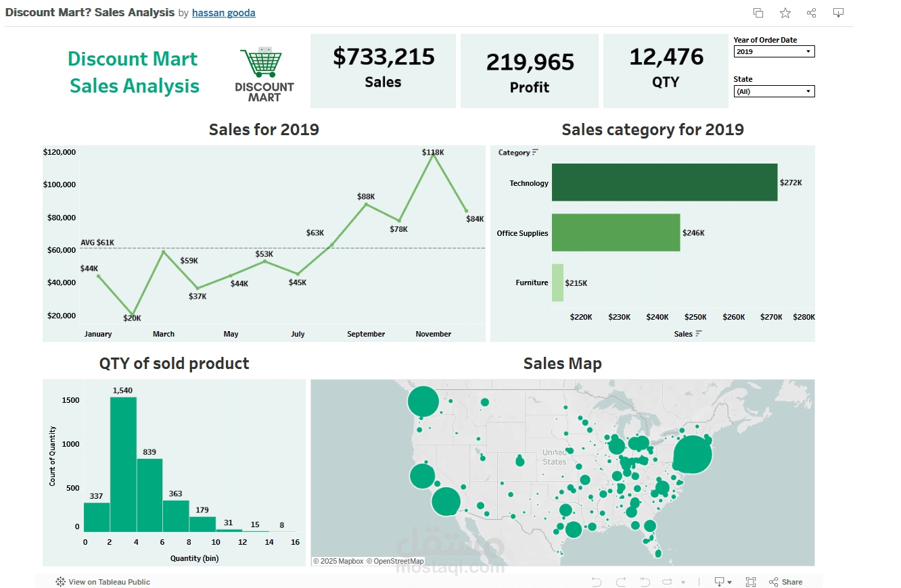The width and height of the screenshot is (901, 588).
Task: Click the $215K label beside Furniture bar
Action: click(576, 283)
